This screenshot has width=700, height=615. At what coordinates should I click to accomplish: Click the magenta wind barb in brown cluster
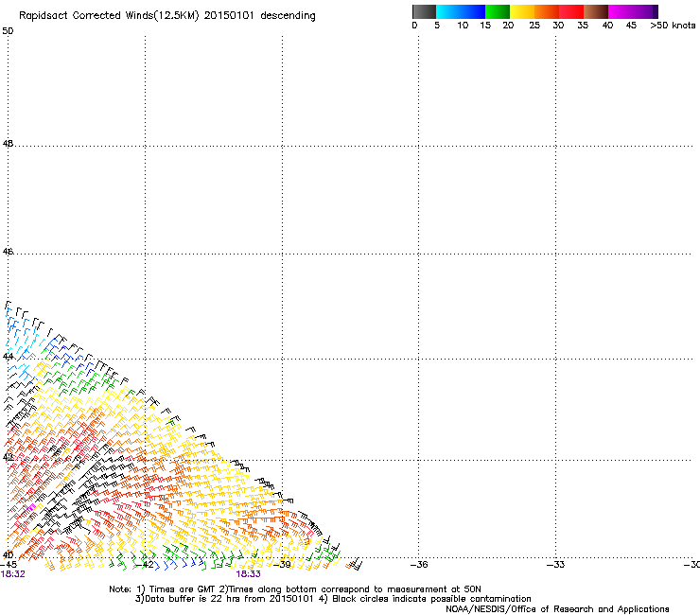tap(31, 507)
